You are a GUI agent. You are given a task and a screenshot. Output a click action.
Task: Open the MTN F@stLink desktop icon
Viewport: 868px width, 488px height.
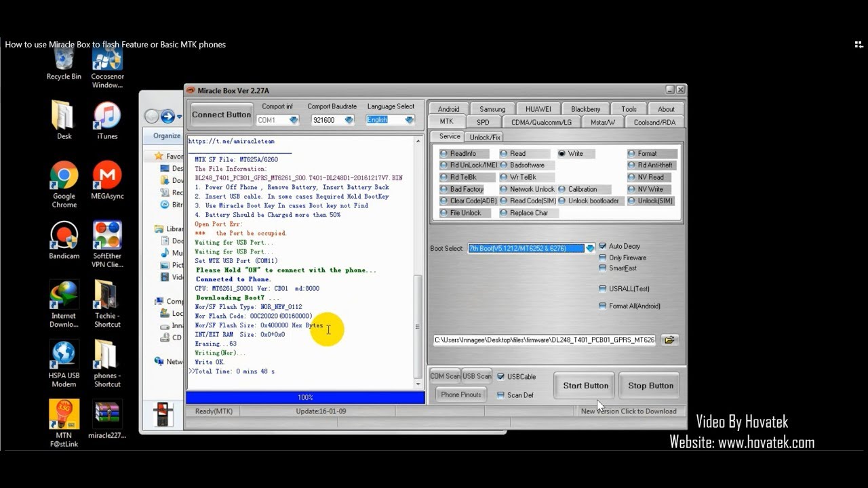click(64, 423)
